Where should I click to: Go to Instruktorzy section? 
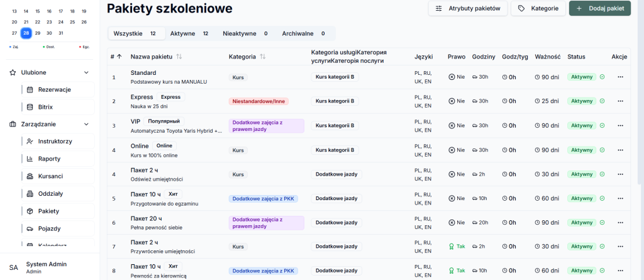tap(58, 142)
